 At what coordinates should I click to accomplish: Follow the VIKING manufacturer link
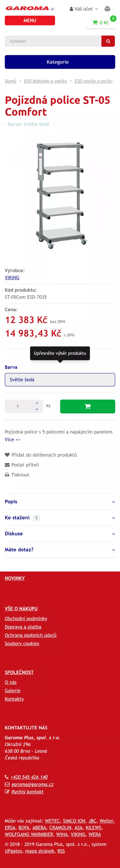12,278
